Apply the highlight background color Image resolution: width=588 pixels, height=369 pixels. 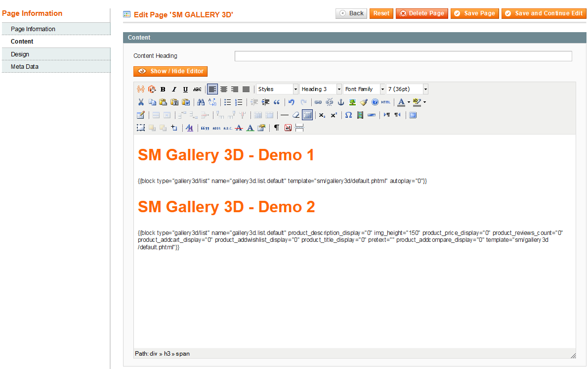(x=417, y=102)
